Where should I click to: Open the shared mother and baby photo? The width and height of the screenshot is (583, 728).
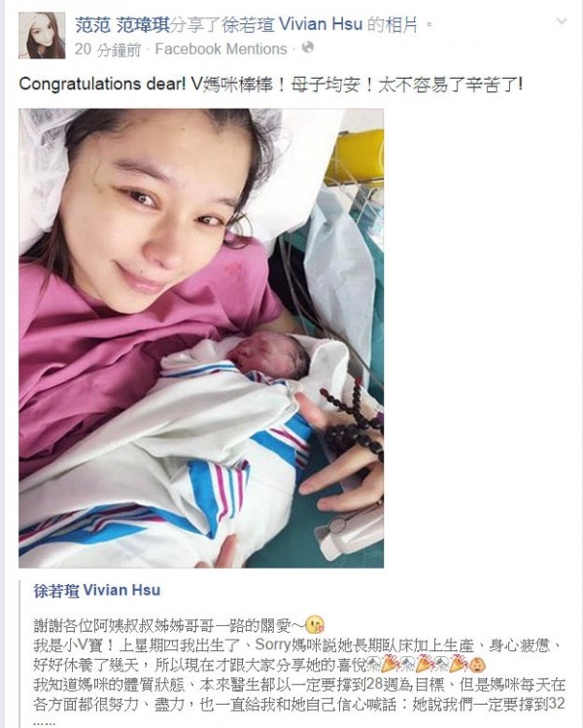(201, 338)
